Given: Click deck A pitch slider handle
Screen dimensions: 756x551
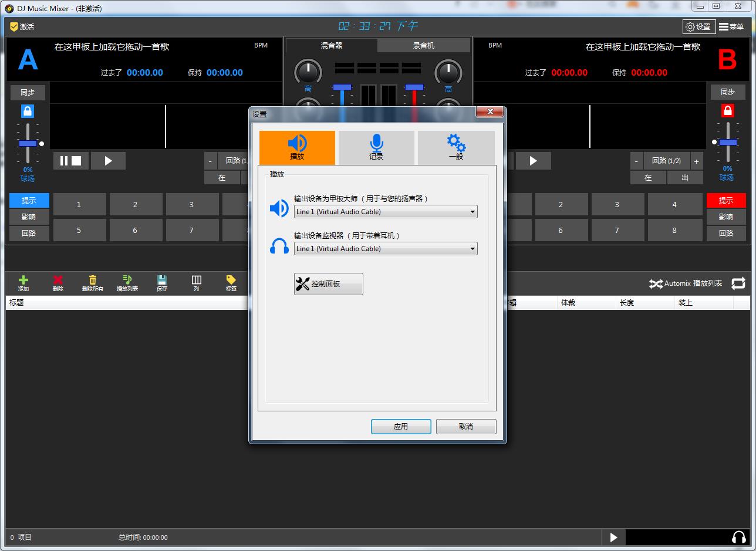Looking at the screenshot, I should pyautogui.click(x=28, y=143).
